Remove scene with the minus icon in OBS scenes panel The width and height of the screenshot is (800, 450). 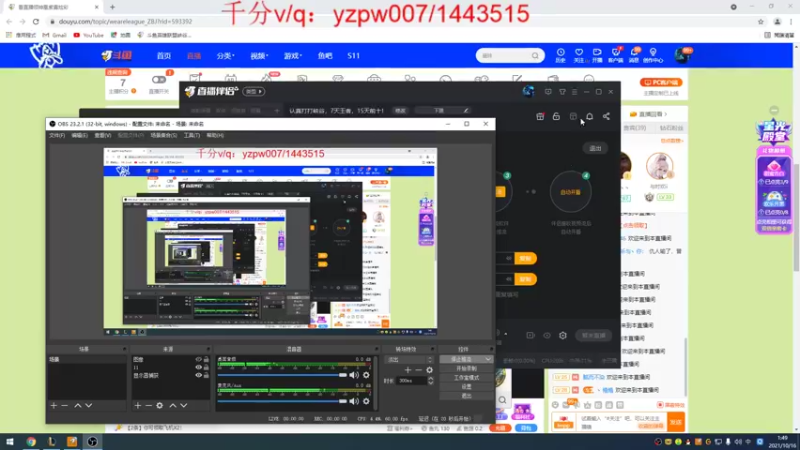click(x=64, y=406)
